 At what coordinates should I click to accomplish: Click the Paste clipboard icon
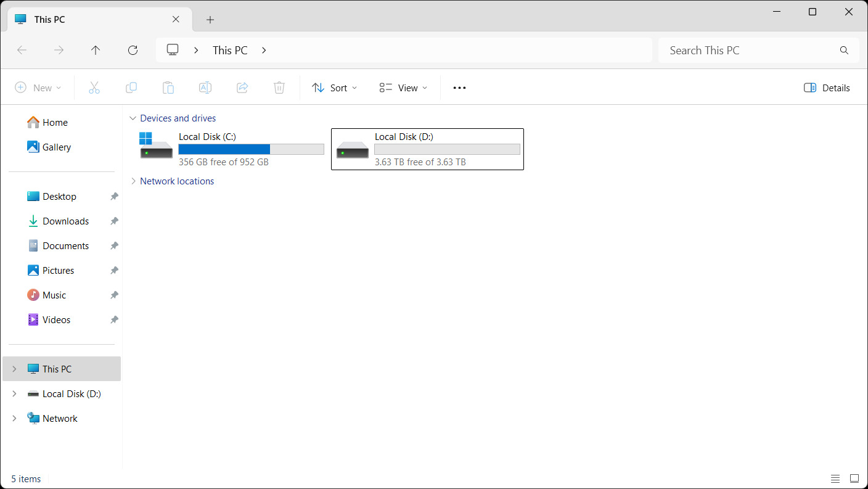click(168, 88)
